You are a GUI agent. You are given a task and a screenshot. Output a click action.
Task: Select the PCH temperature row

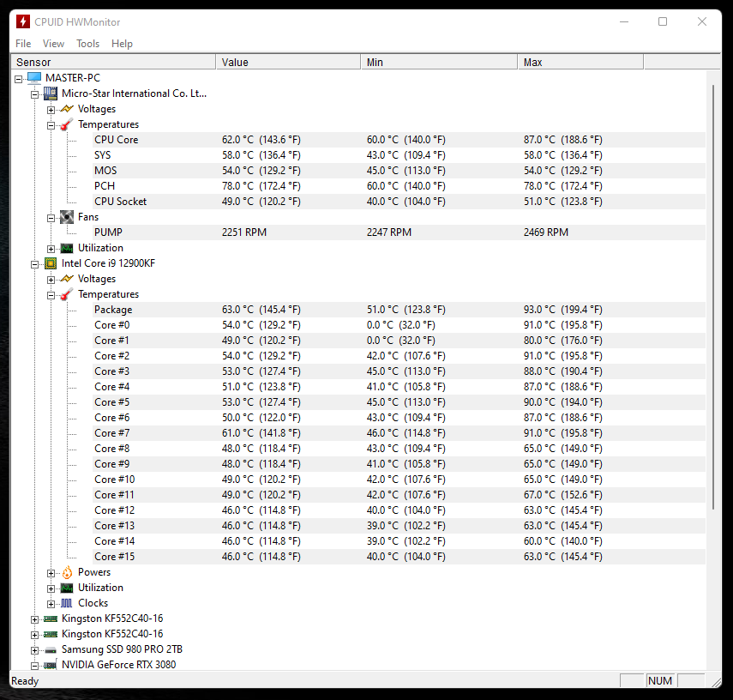click(399, 186)
